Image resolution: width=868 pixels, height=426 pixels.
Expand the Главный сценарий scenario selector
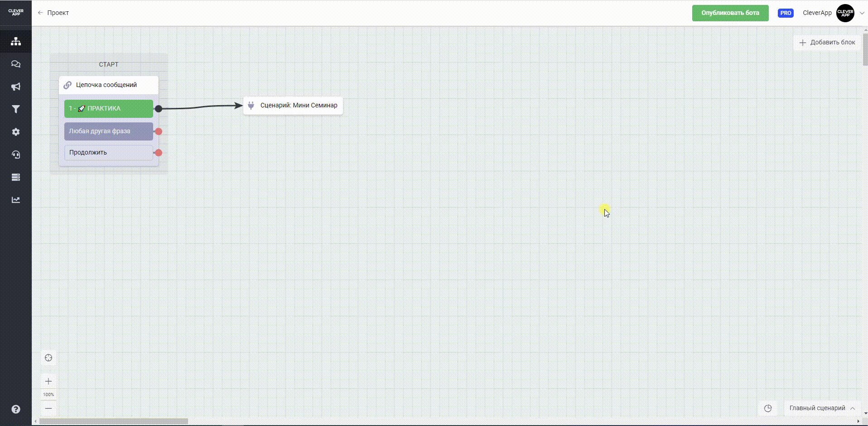(x=822, y=408)
